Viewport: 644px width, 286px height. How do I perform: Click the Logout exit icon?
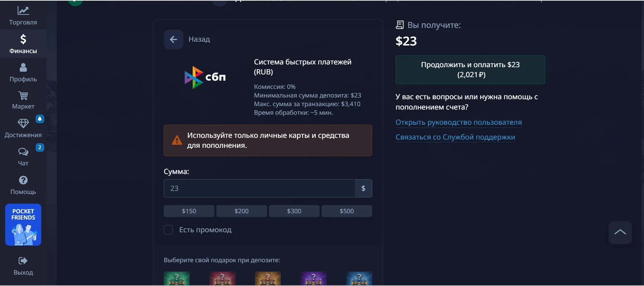(23, 261)
